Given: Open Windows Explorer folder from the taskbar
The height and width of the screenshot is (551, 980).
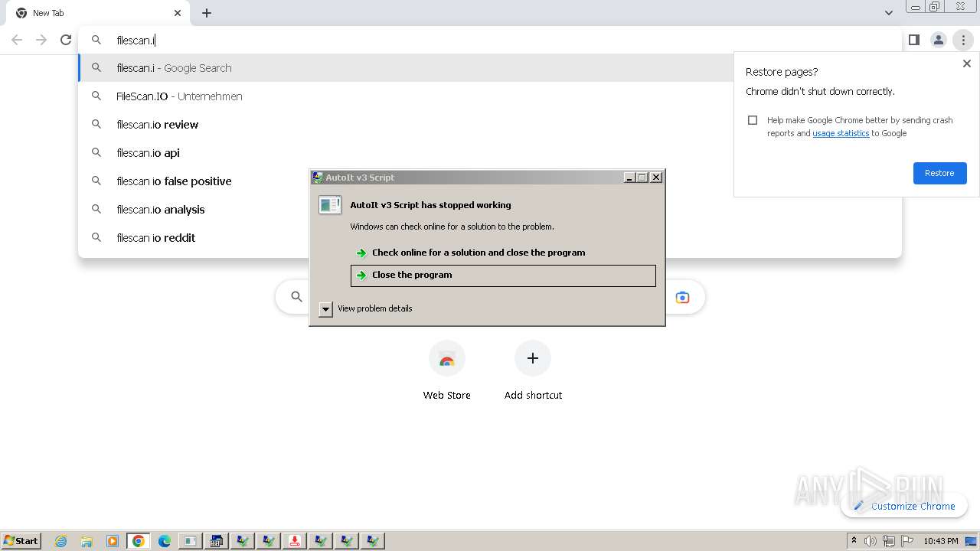Looking at the screenshot, I should (x=87, y=541).
